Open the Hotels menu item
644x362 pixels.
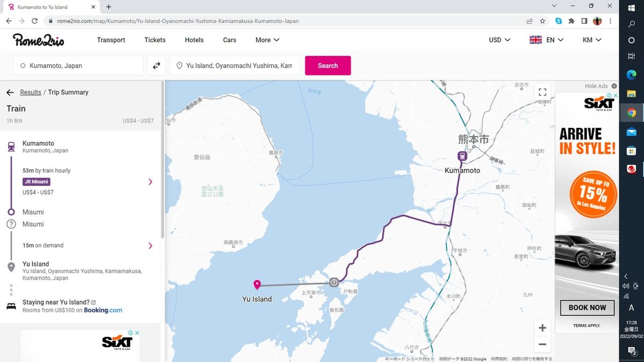click(194, 40)
